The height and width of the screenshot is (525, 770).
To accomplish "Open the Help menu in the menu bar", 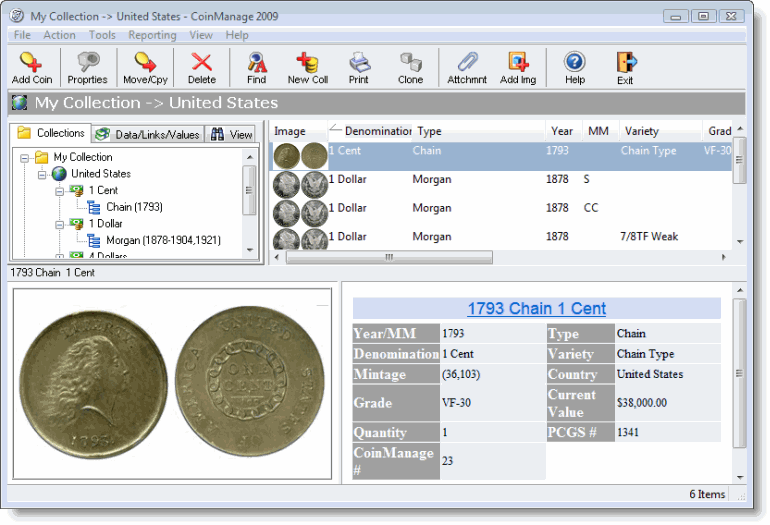I will [x=237, y=35].
